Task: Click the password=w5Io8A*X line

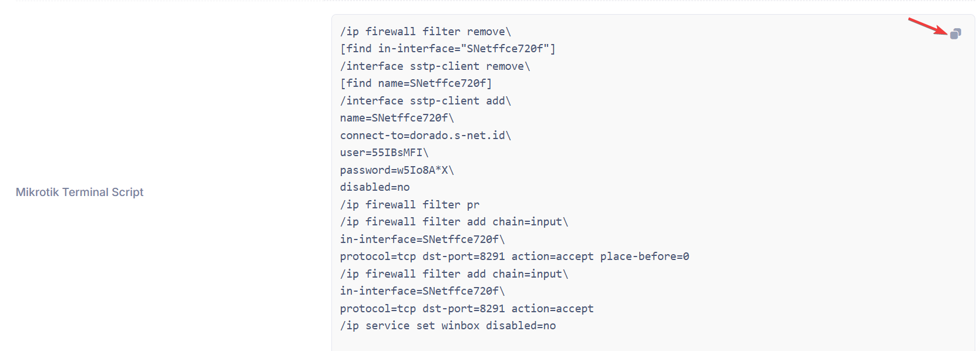Action: (x=397, y=170)
